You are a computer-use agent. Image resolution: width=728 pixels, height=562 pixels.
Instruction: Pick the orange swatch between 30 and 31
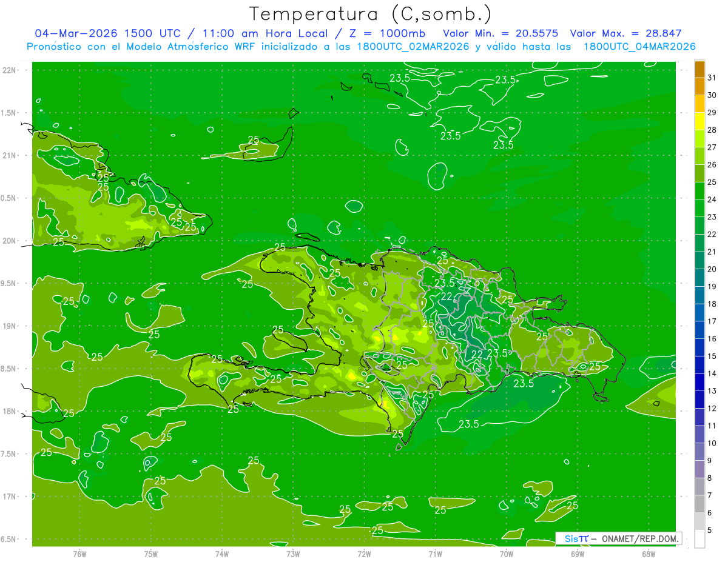(699, 87)
